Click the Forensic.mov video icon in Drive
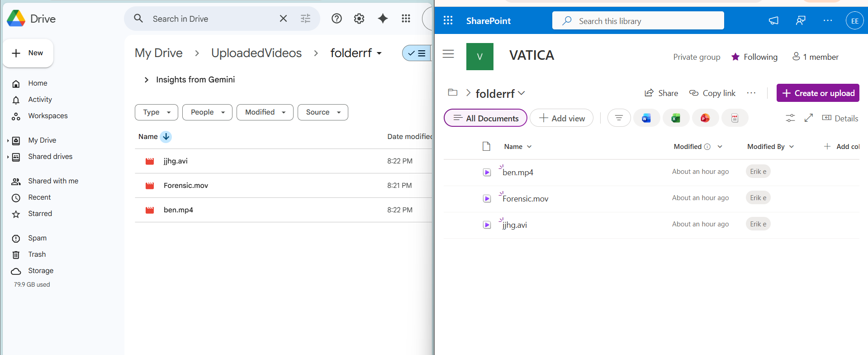Image resolution: width=868 pixels, height=355 pixels. point(150,186)
